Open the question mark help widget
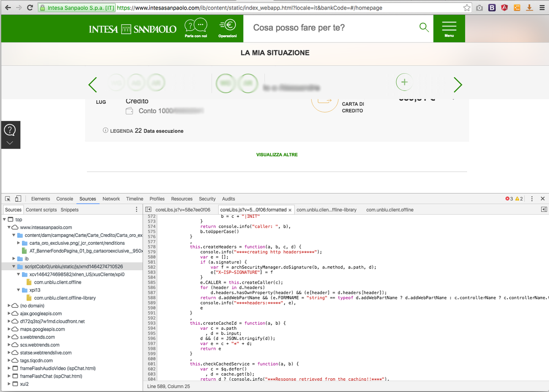Viewport: 549px width, 392px height. point(10,130)
